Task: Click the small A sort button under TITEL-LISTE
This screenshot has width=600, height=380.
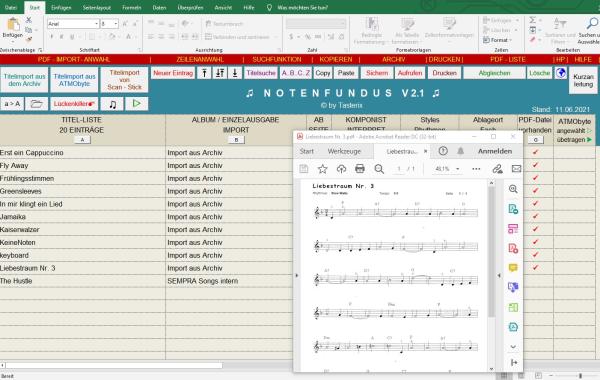Action: [82, 140]
